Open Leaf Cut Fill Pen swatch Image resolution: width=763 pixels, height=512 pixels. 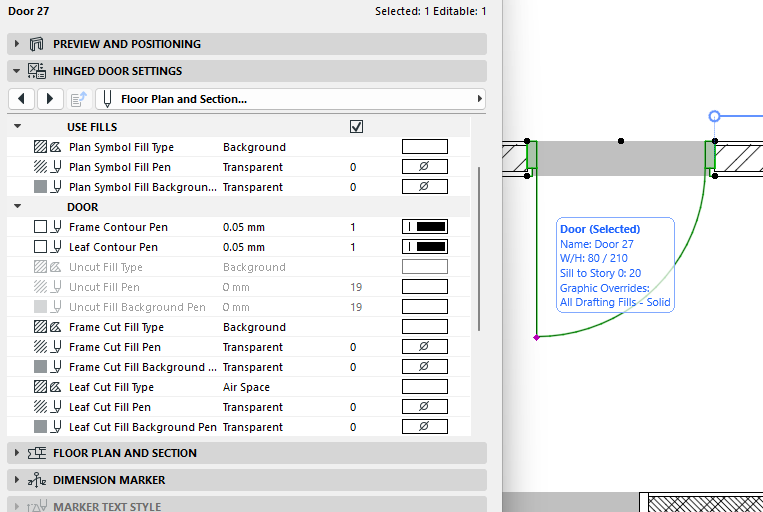coord(425,406)
